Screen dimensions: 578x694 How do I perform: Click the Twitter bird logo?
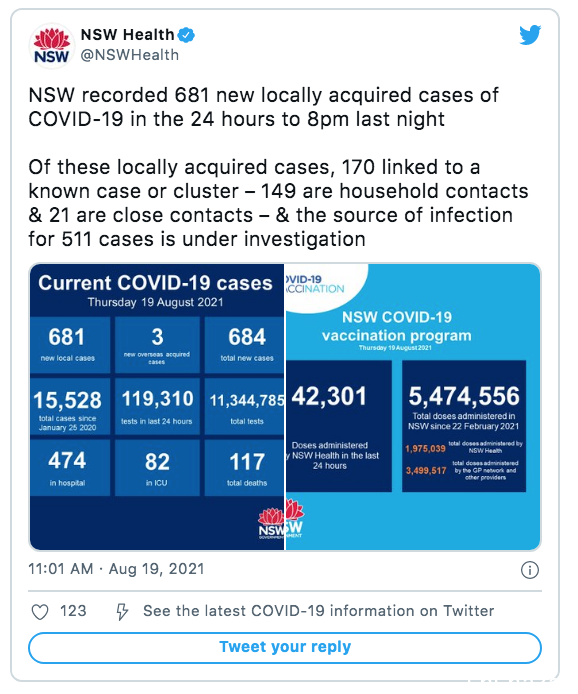pyautogui.click(x=530, y=35)
